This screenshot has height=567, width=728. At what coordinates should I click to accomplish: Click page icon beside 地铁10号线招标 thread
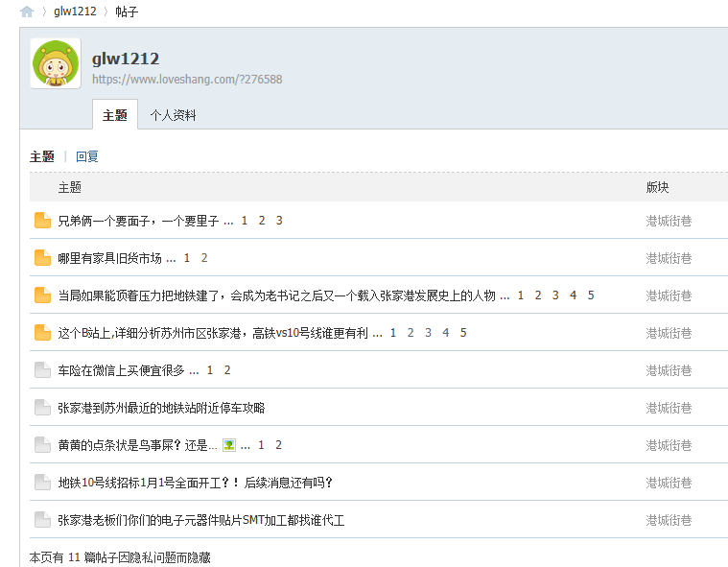point(42,483)
